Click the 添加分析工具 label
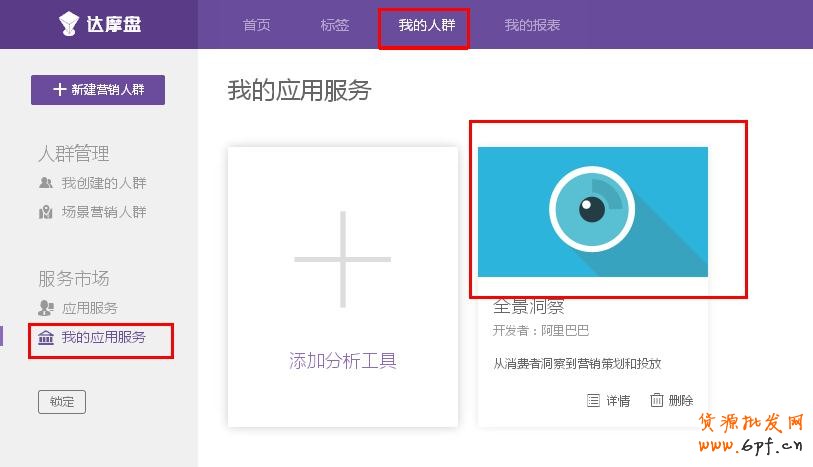Image resolution: width=813 pixels, height=467 pixels. (x=342, y=361)
